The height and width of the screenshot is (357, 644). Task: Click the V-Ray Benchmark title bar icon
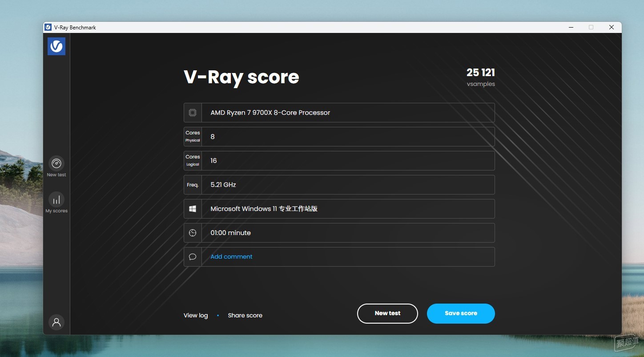coord(48,27)
